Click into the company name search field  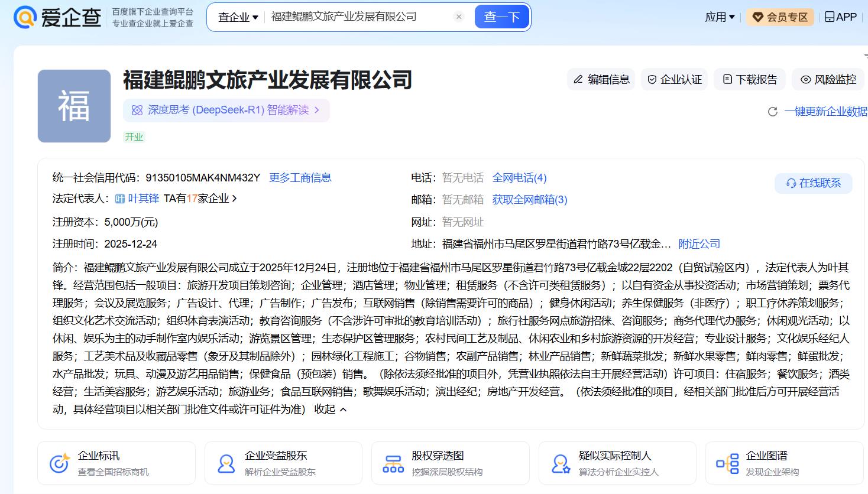[358, 17]
